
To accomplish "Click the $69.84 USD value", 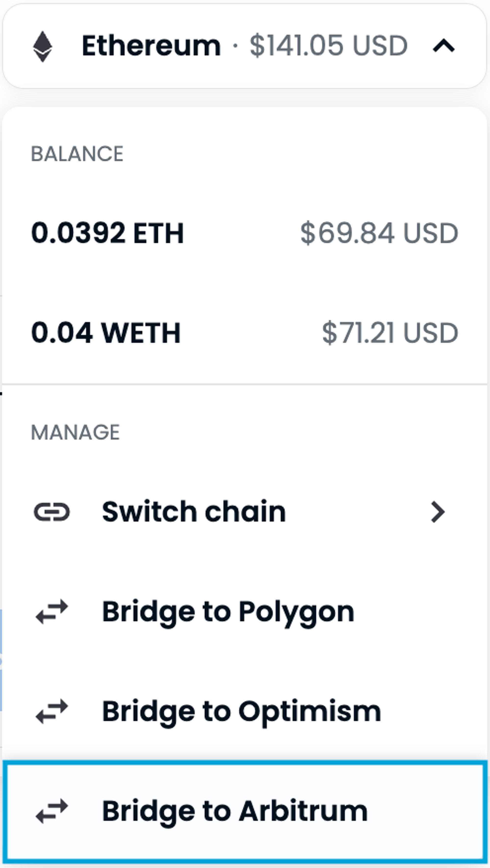I will [379, 233].
